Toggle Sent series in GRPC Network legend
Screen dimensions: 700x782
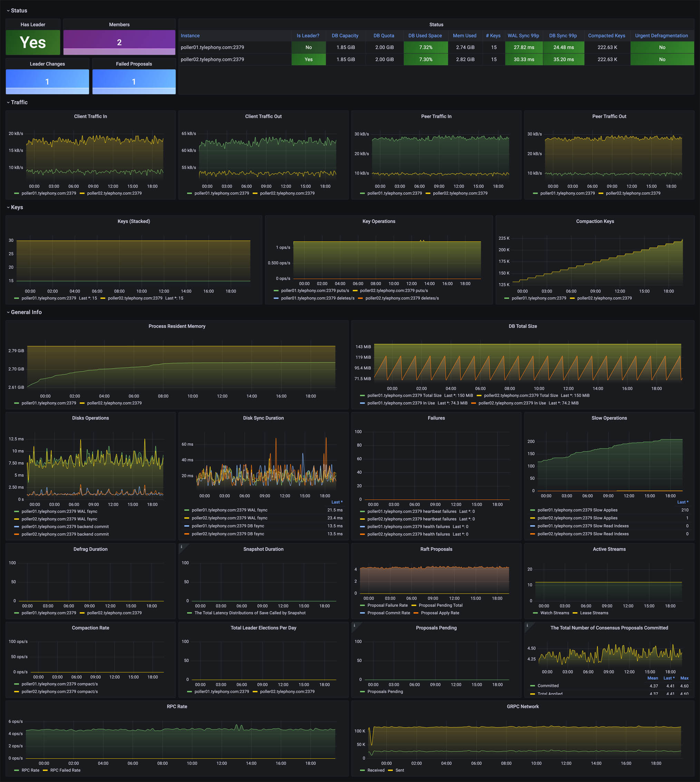(400, 770)
